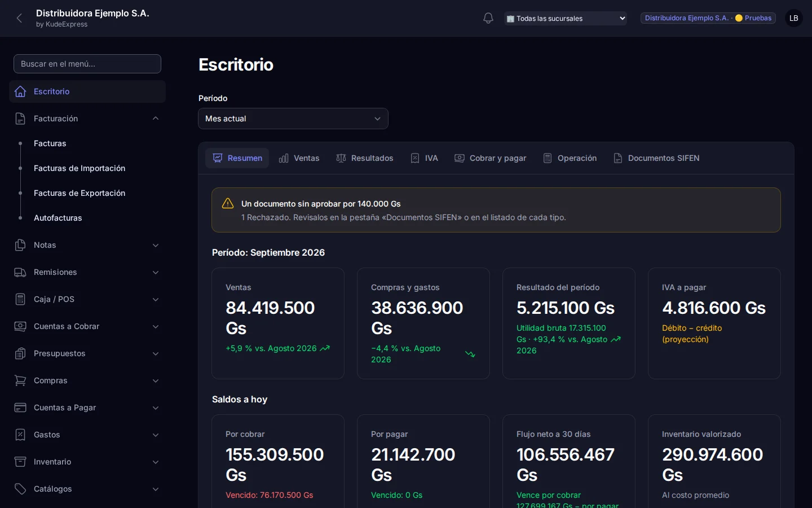Collapse the Facturación section chevron
This screenshot has height=508, width=812.
click(156, 119)
